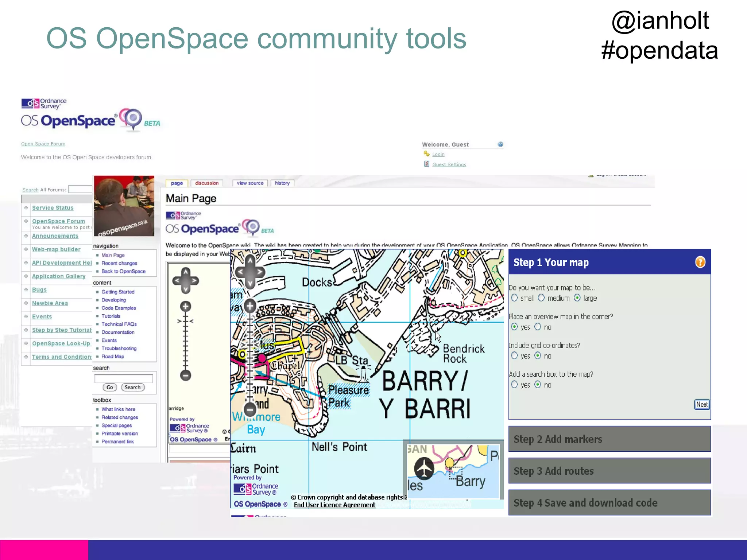The height and width of the screenshot is (560, 747).
Task: Zoom in on the wiki map plus button
Action: tap(186, 306)
